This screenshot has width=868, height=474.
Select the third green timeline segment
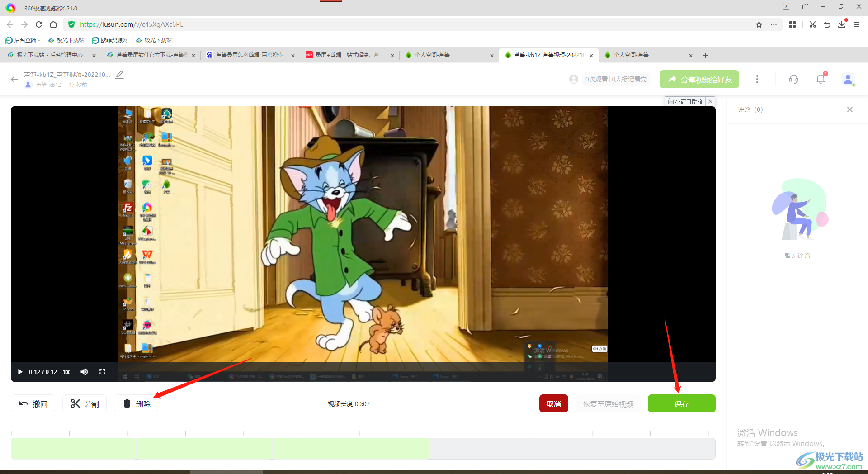coord(351,449)
